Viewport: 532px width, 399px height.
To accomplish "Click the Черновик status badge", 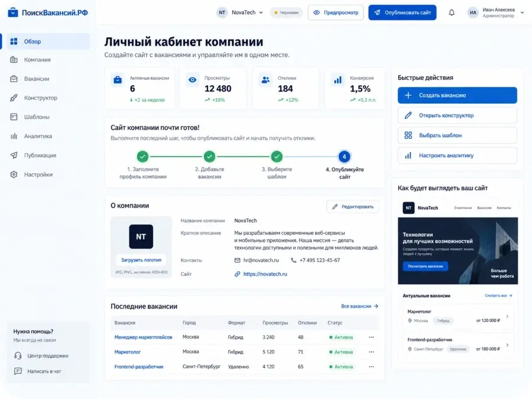I will click(x=286, y=12).
